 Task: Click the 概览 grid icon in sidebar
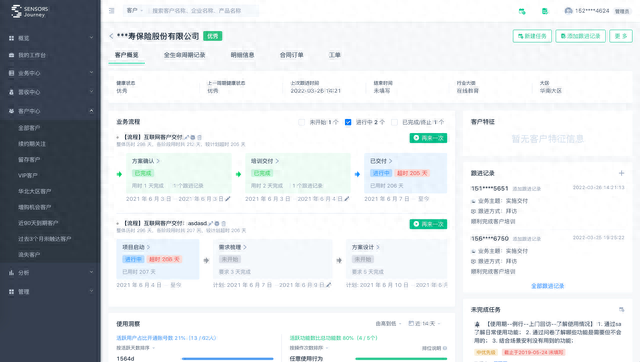pyautogui.click(x=11, y=38)
